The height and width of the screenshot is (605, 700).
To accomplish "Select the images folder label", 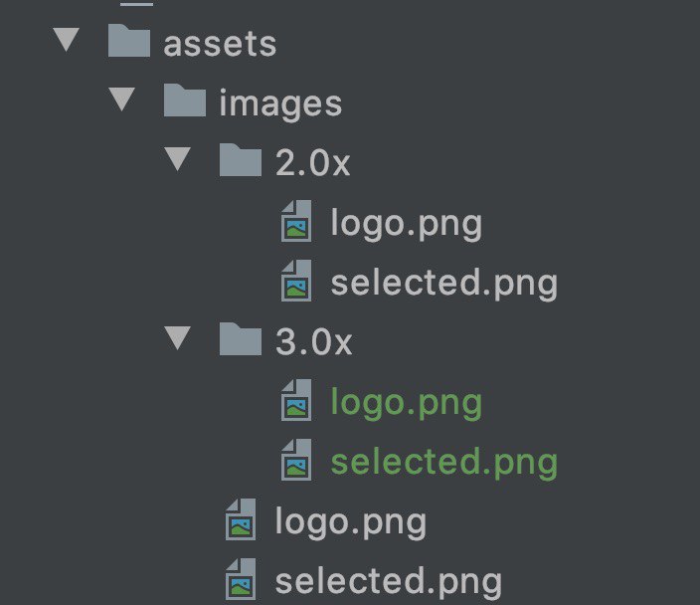I will pyautogui.click(x=280, y=104).
